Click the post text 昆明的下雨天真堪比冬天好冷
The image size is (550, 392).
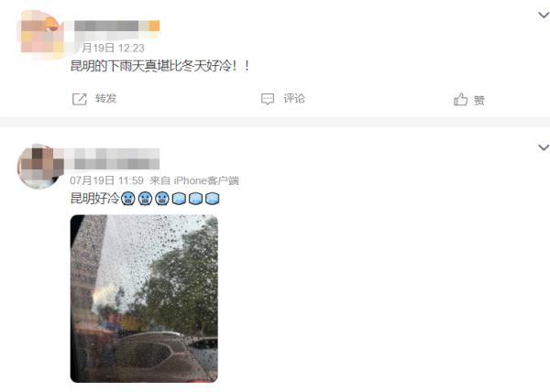coord(151,66)
